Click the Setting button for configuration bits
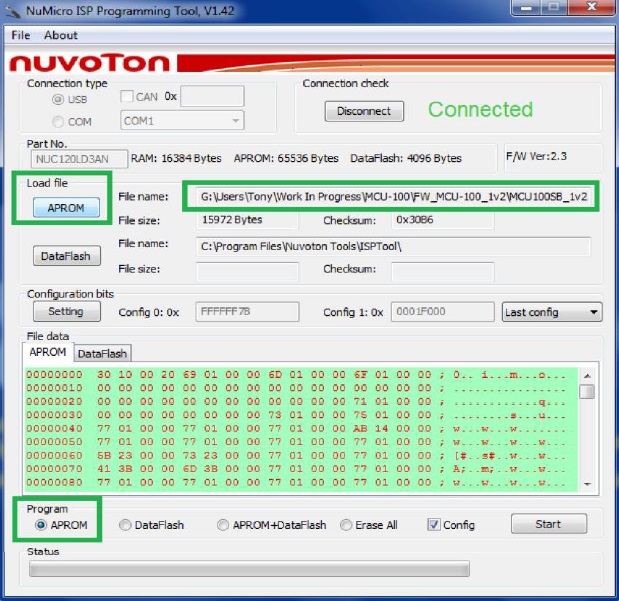Screen dimensions: 619x601 coord(66,312)
